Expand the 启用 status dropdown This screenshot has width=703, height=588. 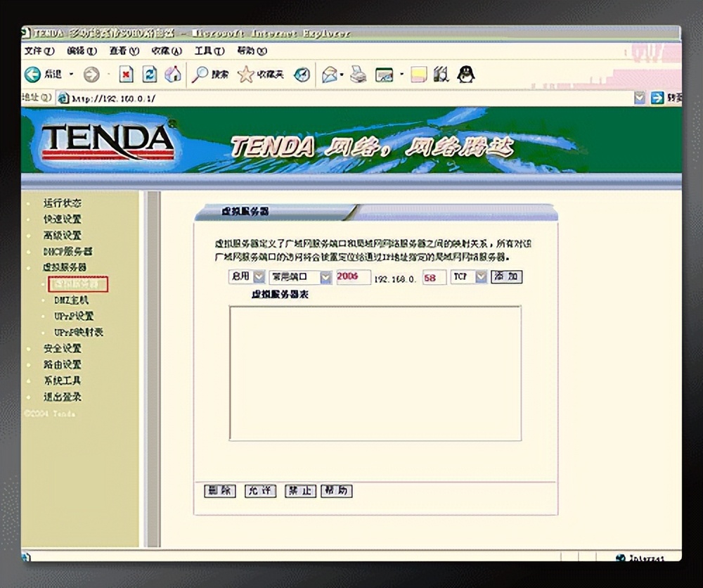pyautogui.click(x=259, y=277)
